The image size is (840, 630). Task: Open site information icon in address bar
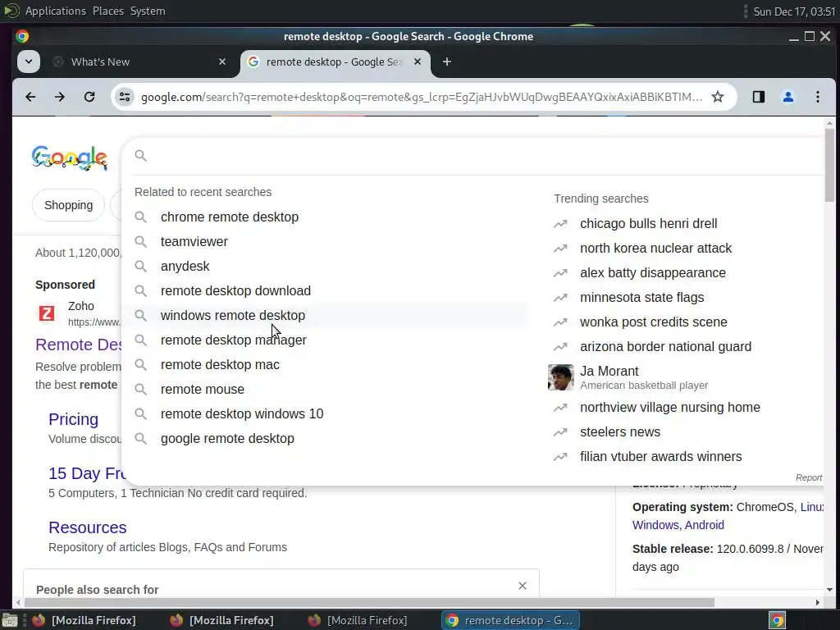[x=125, y=97]
